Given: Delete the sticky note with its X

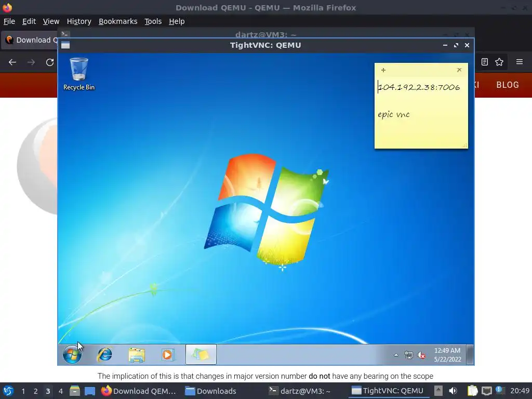Looking at the screenshot, I should (459, 70).
